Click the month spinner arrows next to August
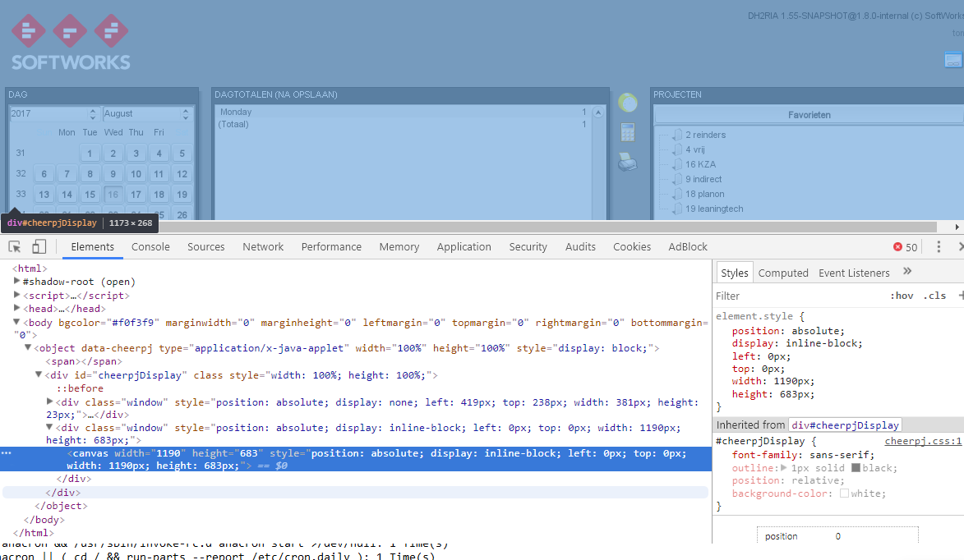Viewport: 964px width, 560px height. [x=185, y=113]
